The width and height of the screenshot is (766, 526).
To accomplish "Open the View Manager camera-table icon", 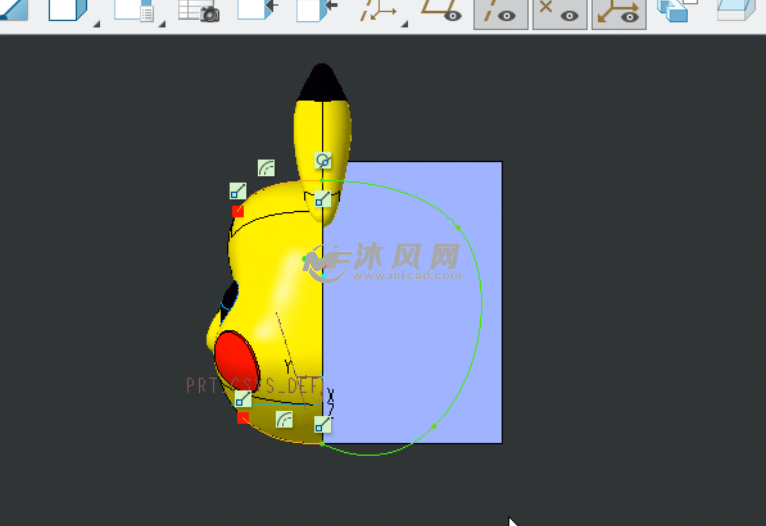I will pyautogui.click(x=199, y=11).
